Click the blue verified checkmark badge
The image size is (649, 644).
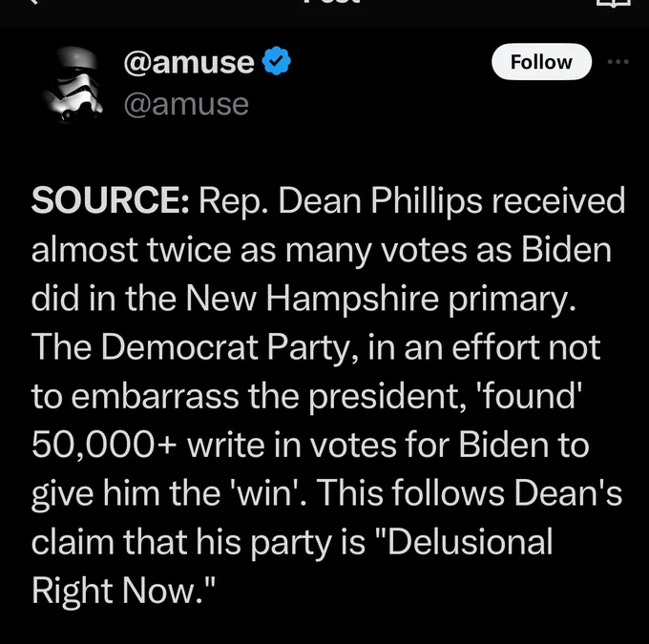[x=277, y=61]
